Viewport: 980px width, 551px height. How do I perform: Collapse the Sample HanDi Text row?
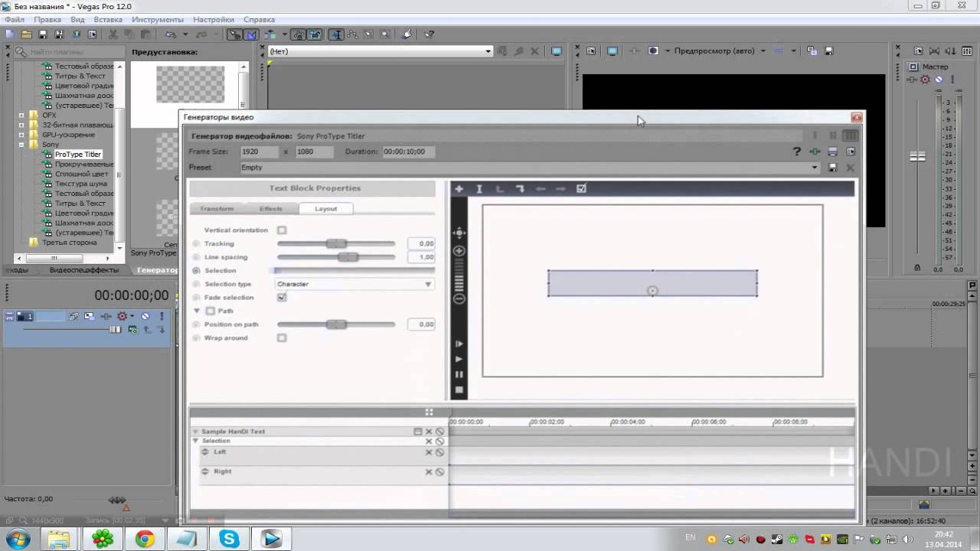coord(196,432)
